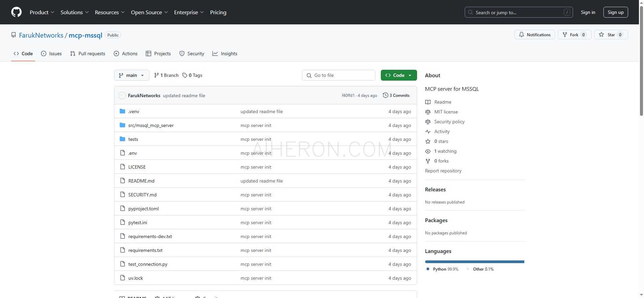Click the search or jump to field
This screenshot has width=644, height=298.
[x=519, y=12]
